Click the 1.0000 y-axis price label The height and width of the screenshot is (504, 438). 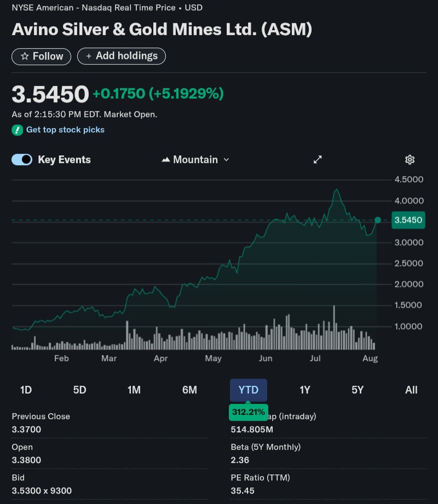tap(408, 326)
